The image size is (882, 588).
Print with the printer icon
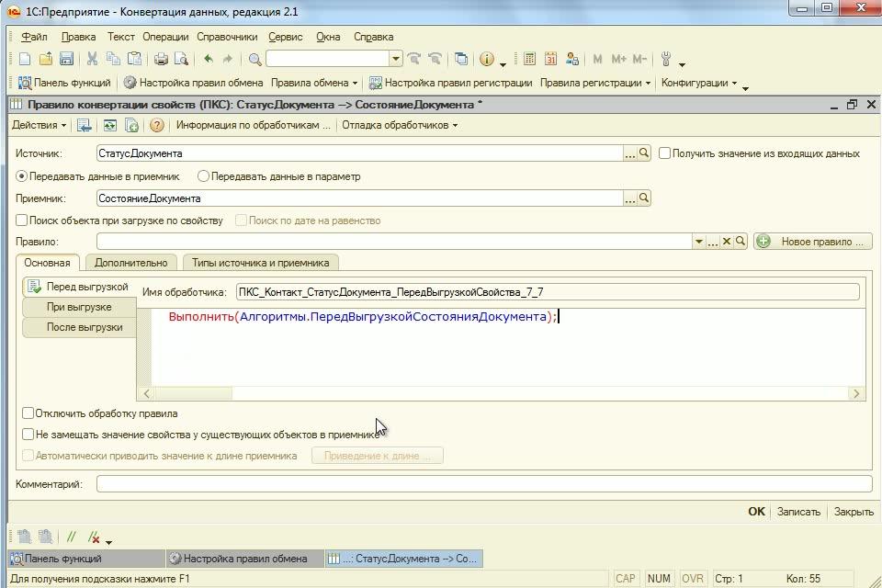pos(161,59)
